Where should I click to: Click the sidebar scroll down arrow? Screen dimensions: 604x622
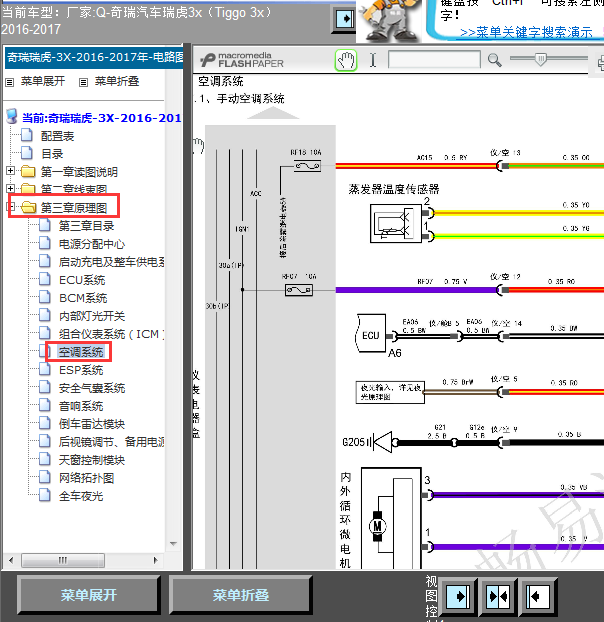point(173,543)
